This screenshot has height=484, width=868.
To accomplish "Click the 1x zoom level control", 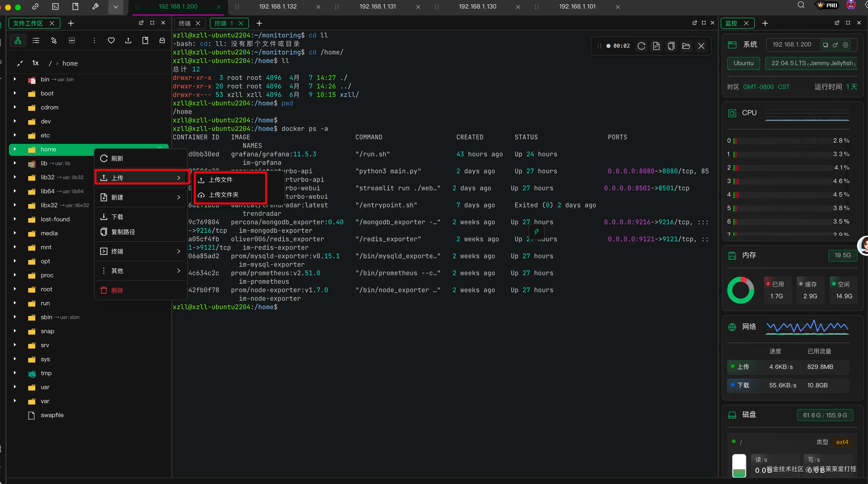I will pyautogui.click(x=35, y=63).
